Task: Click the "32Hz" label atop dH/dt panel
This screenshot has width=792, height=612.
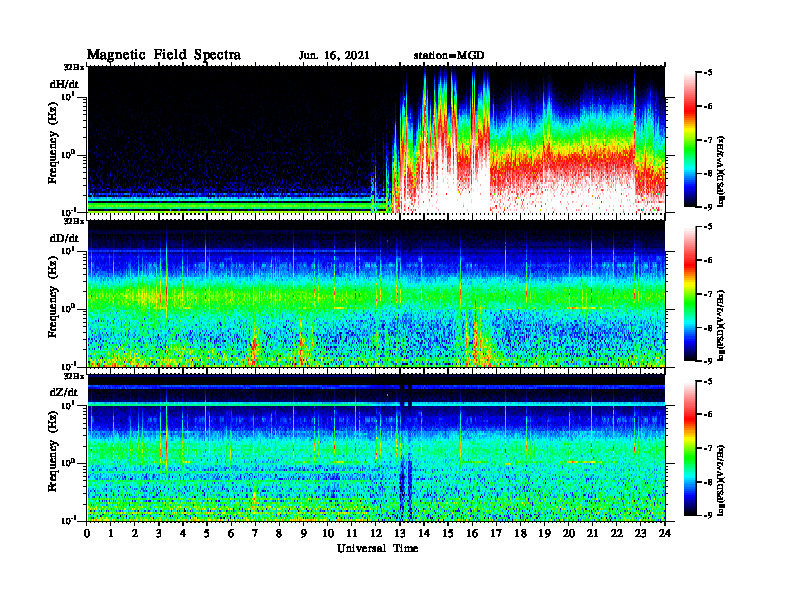Action: click(x=74, y=67)
